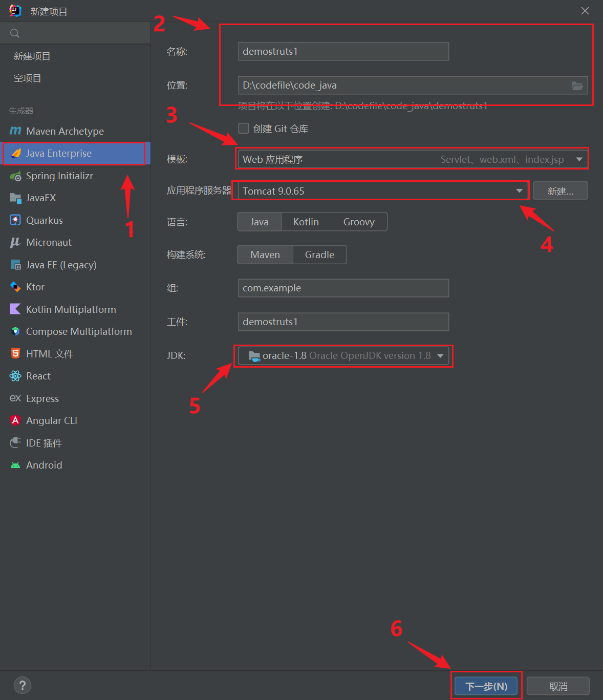Select the Micronaut generator
Screen dimensions: 603x700
[x=75, y=242]
